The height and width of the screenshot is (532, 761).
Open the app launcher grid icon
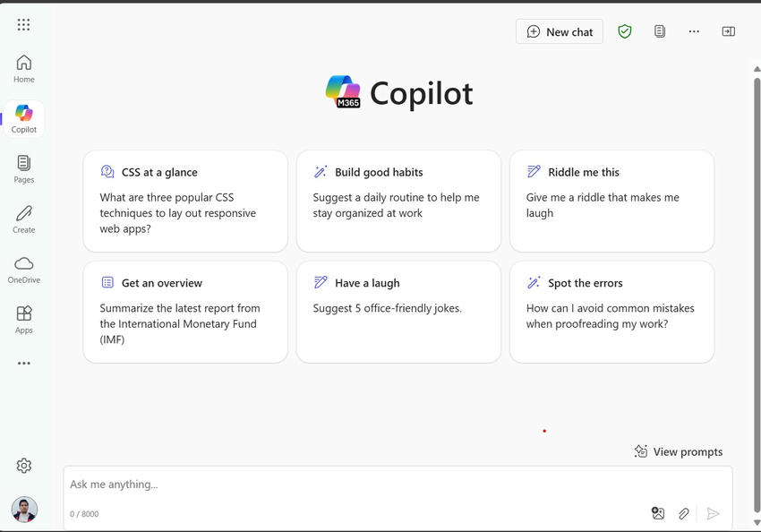(23, 25)
